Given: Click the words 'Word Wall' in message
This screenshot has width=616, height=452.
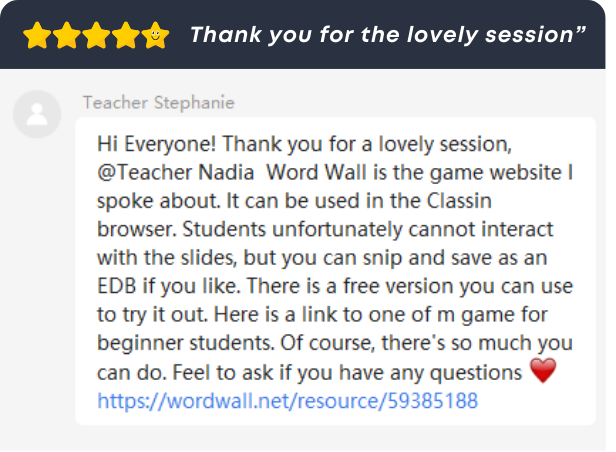Looking at the screenshot, I should point(316,173).
